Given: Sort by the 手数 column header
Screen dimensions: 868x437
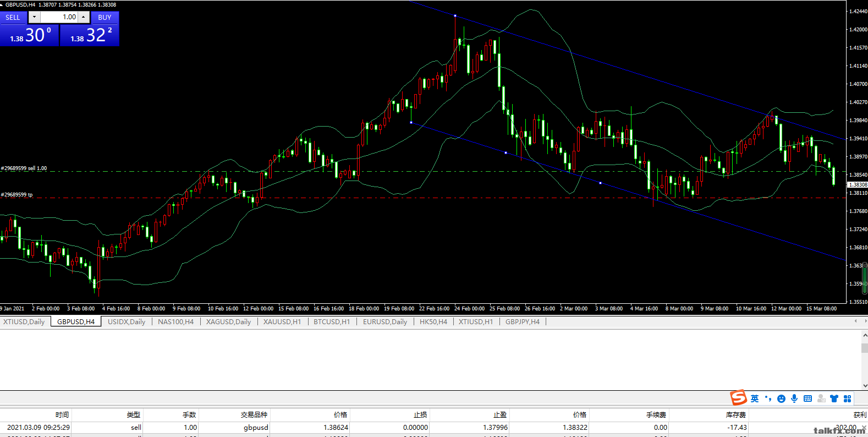Looking at the screenshot, I should (171, 414).
